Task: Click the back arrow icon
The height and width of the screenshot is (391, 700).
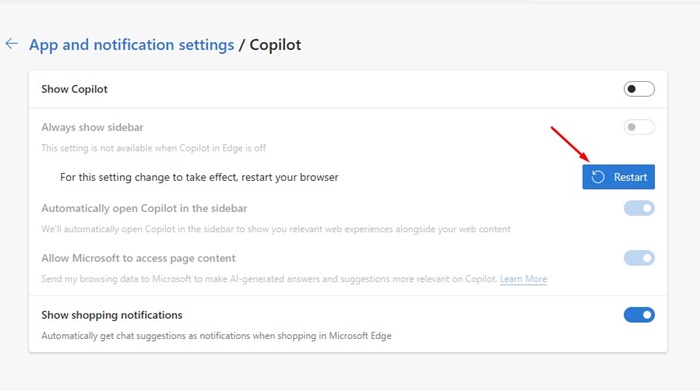Action: point(12,44)
